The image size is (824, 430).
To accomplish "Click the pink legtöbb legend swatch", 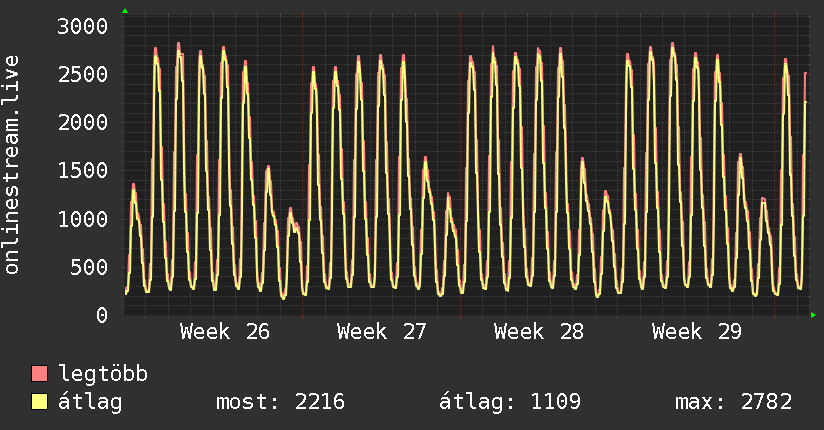I will 39,373.
